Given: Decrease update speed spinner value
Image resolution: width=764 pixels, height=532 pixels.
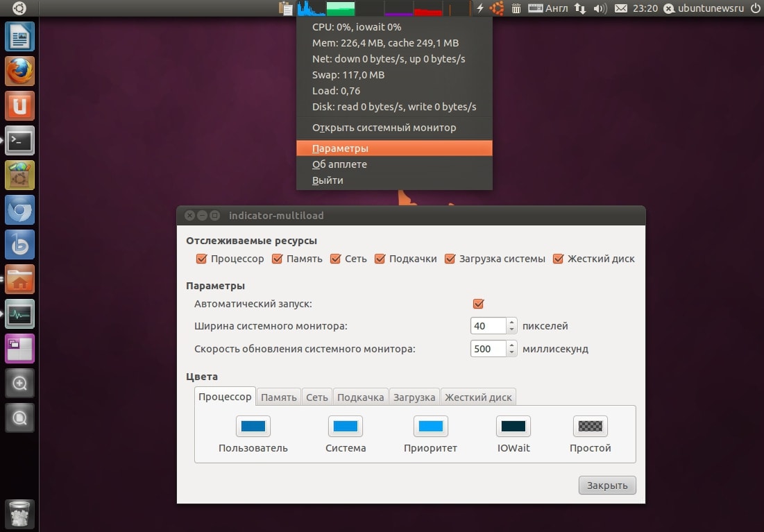Looking at the screenshot, I should tap(511, 353).
